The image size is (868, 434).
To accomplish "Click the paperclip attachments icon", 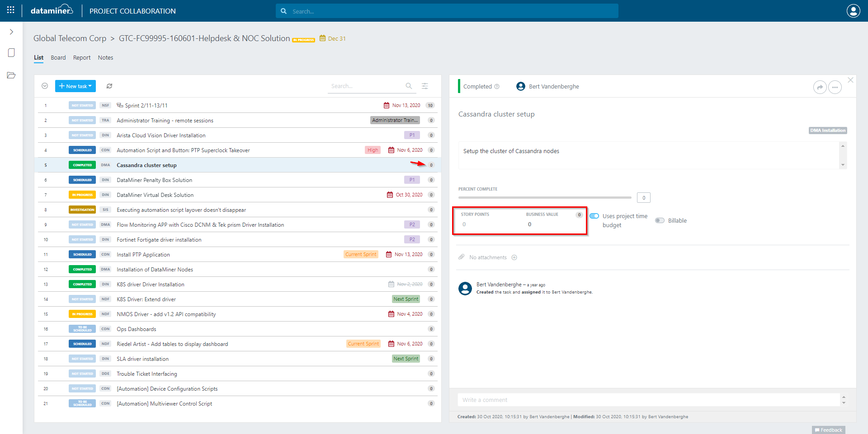I will (462, 257).
